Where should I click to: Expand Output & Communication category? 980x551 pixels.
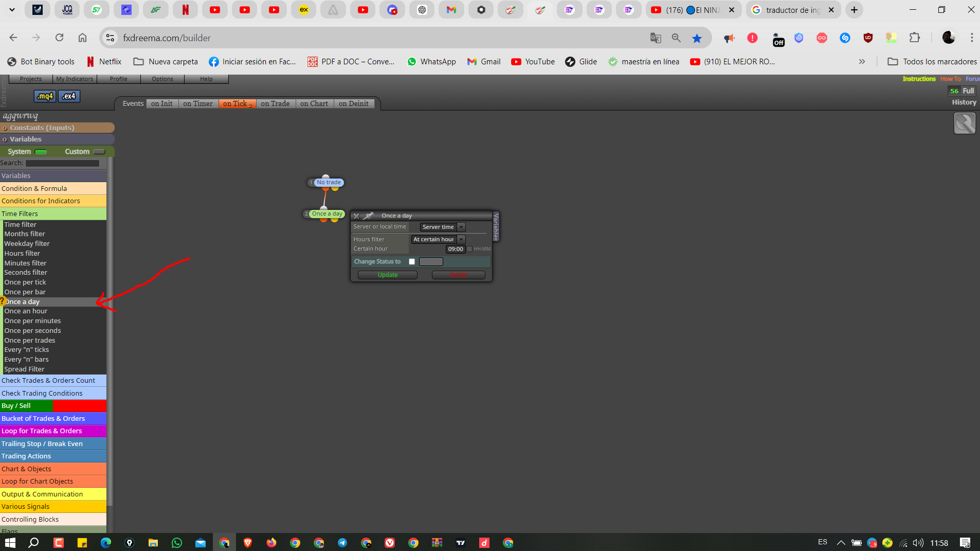[53, 494]
